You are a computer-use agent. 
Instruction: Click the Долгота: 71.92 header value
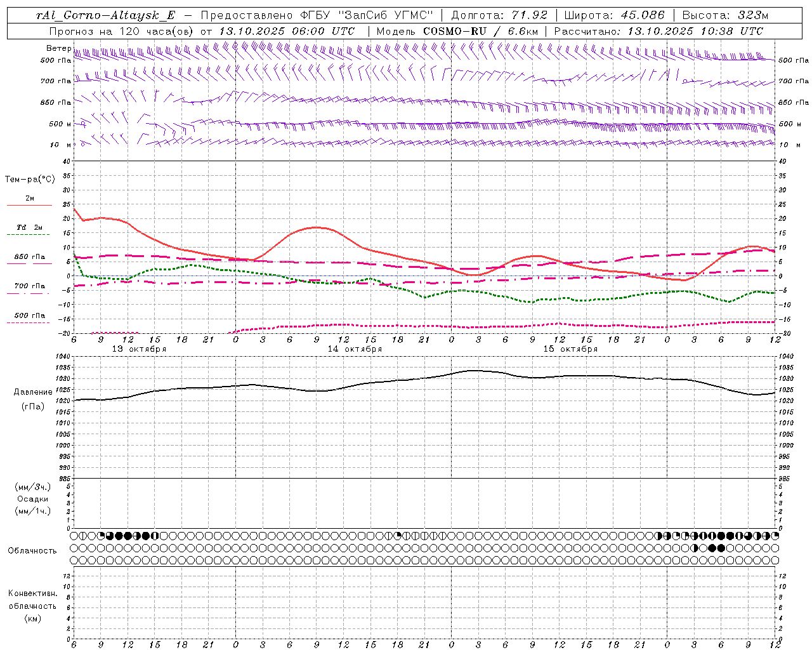pos(498,16)
